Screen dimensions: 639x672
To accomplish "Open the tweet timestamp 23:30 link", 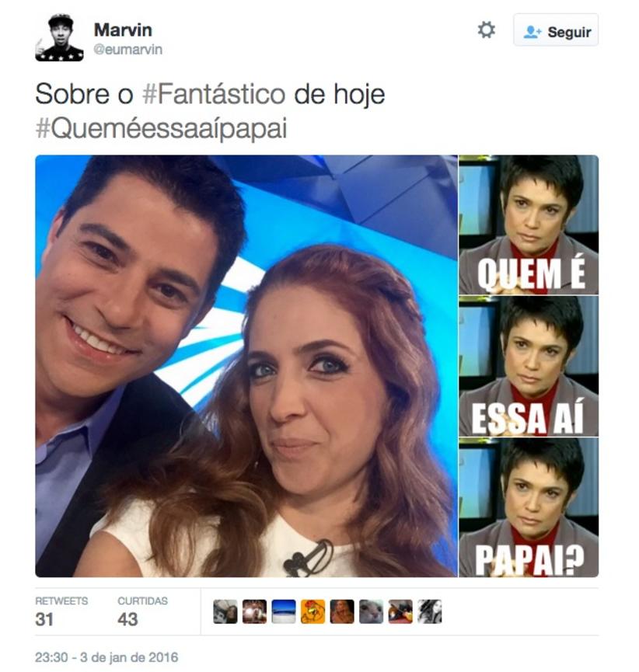I will (x=106, y=657).
